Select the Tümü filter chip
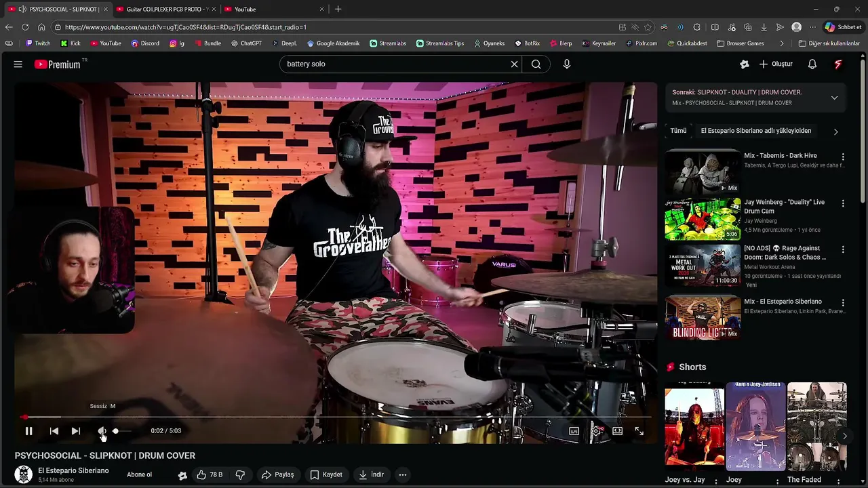Screen dimensions: 868x488 tap(678, 131)
